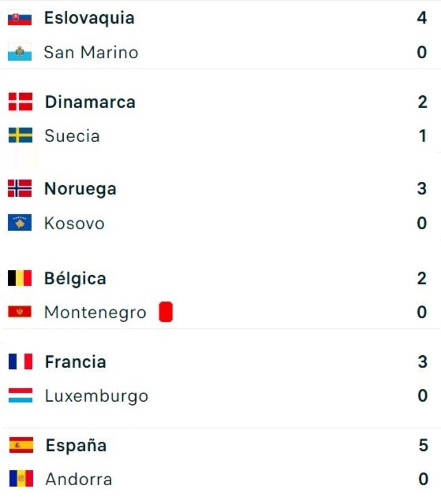Open the Dinamarca team link
This screenshot has width=441, height=504.
pos(90,102)
